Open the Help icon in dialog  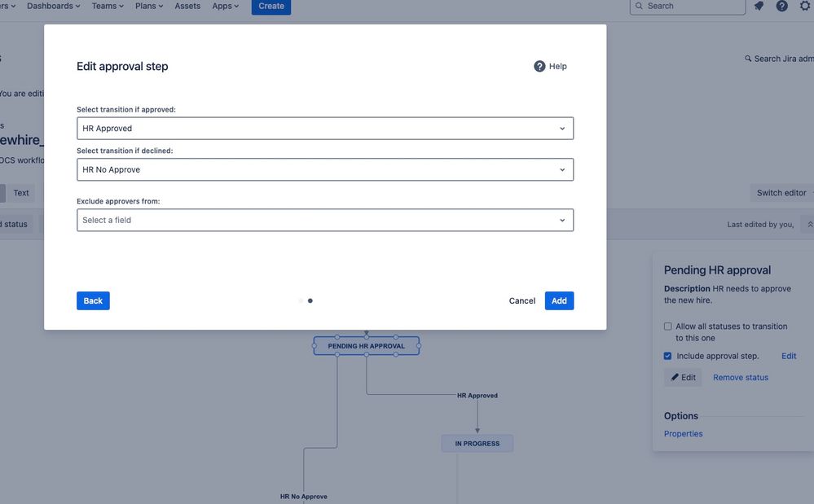click(x=539, y=67)
